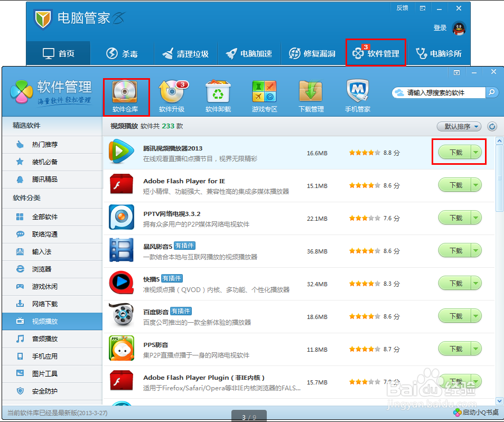Image resolution: width=504 pixels, height=422 pixels.
Task: Select 图片工具 category
Action: coord(52,373)
